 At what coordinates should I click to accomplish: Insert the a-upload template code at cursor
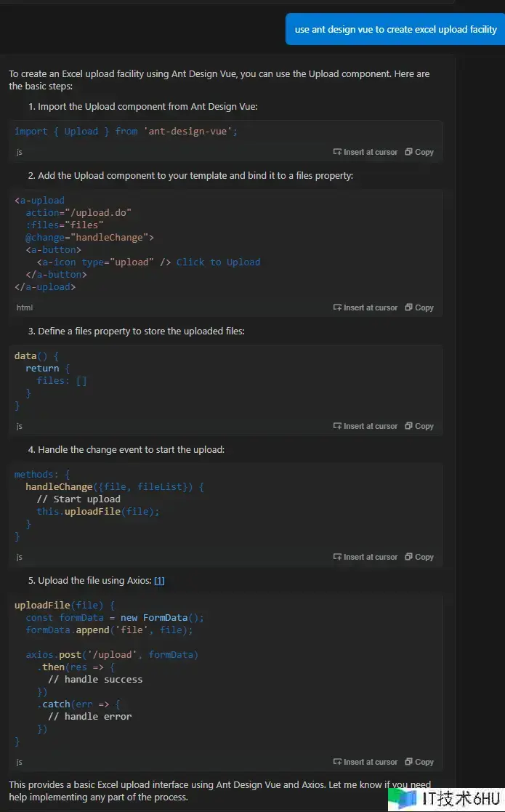pyautogui.click(x=365, y=307)
